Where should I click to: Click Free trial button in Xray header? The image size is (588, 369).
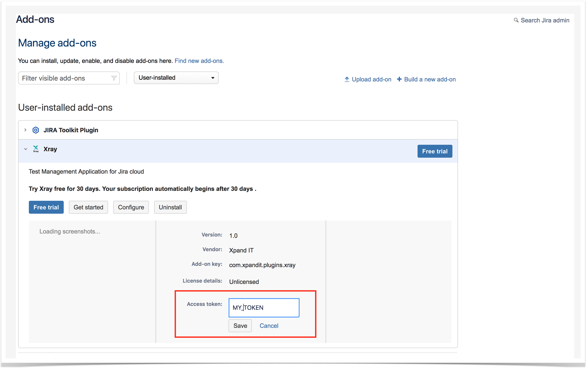point(435,151)
